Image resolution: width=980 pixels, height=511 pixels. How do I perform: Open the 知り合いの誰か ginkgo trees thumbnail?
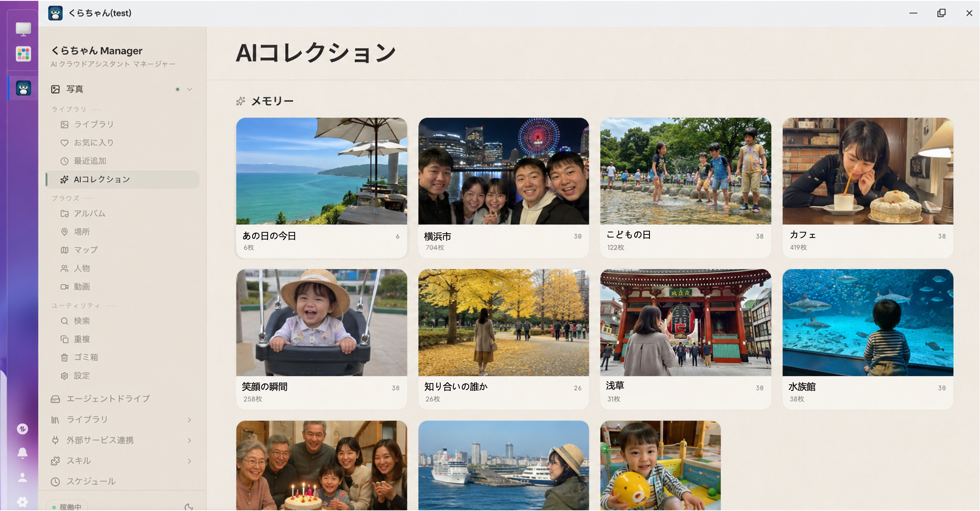point(504,323)
